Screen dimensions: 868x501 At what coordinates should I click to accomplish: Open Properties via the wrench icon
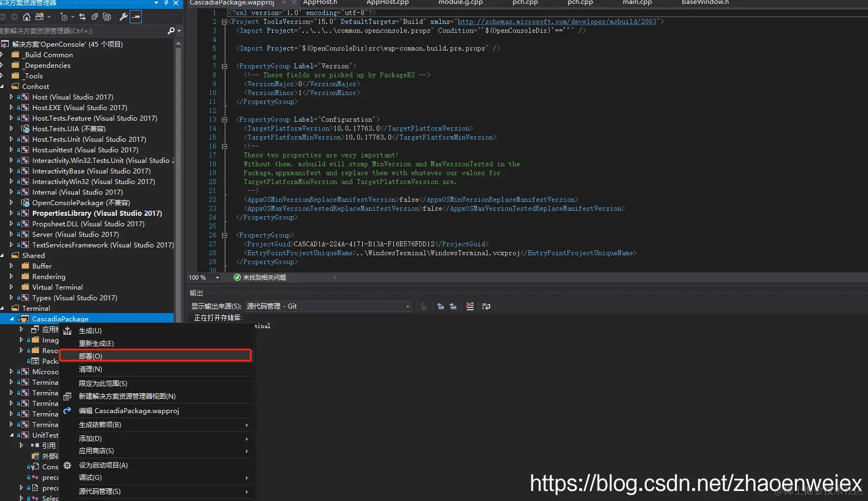[x=124, y=17]
